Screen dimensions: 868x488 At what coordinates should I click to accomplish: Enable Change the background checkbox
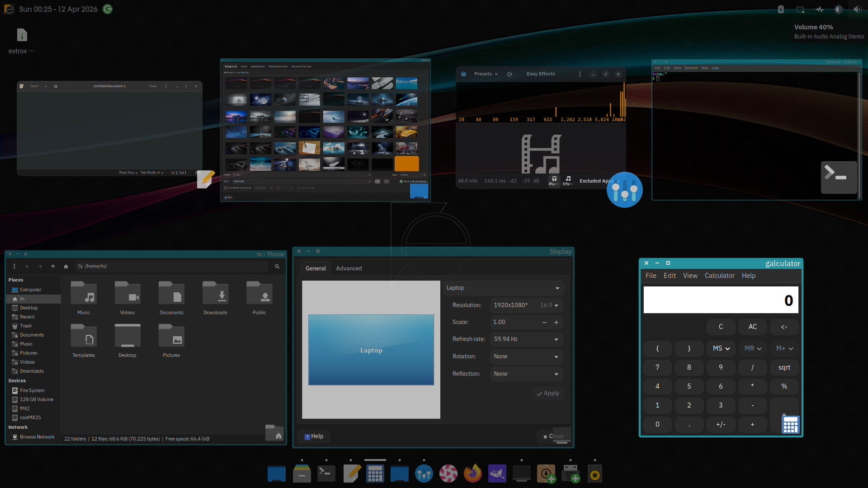[x=226, y=188]
